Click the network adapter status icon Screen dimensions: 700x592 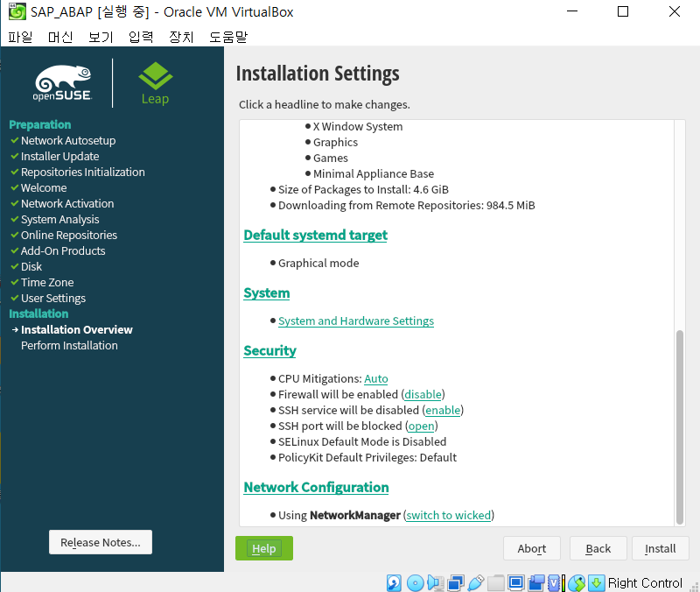coord(456,582)
